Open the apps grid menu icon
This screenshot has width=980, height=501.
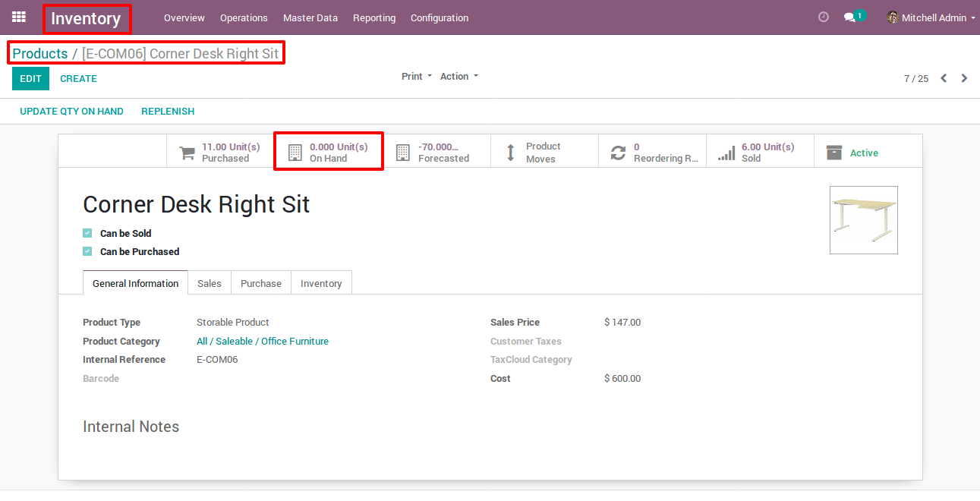pyautogui.click(x=19, y=17)
